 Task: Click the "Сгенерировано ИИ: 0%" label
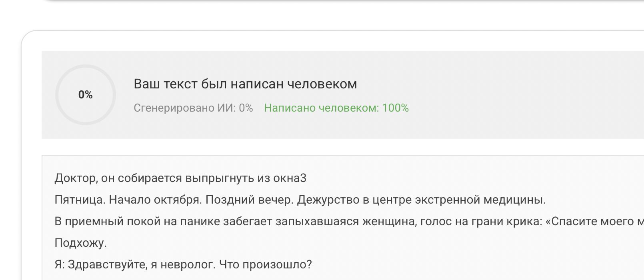[x=193, y=108]
